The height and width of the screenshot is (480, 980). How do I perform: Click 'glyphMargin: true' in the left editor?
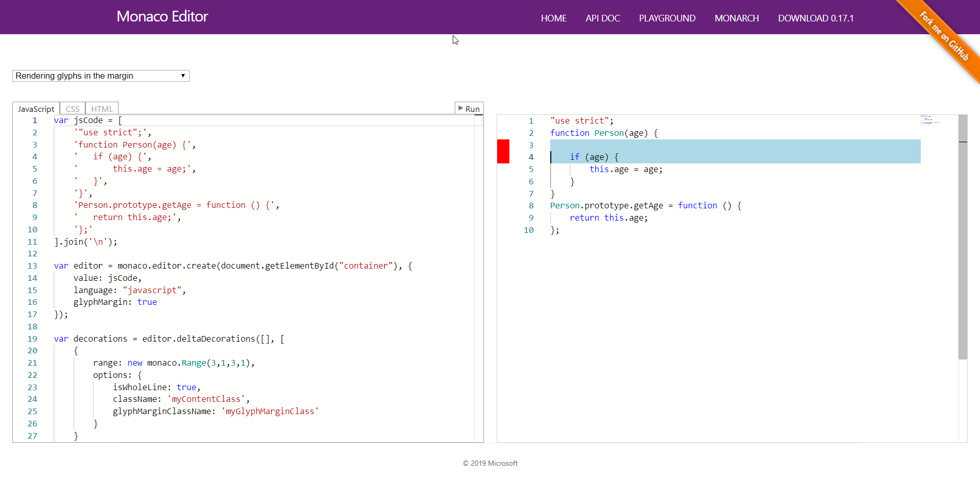point(115,302)
